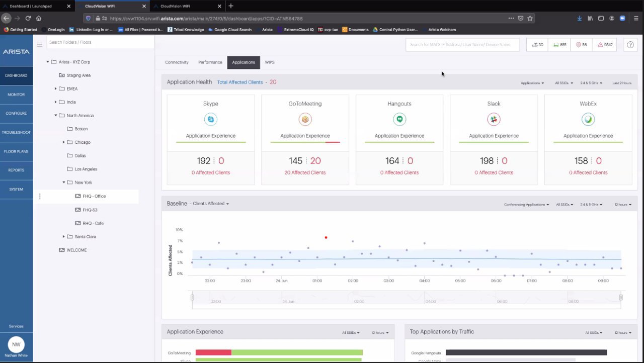Open the Baseline Clients Affected dropdown
The height and width of the screenshot is (363, 644).
211,204
